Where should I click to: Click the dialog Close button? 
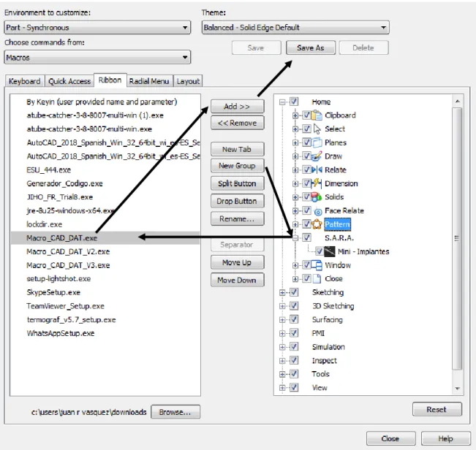[390, 438]
